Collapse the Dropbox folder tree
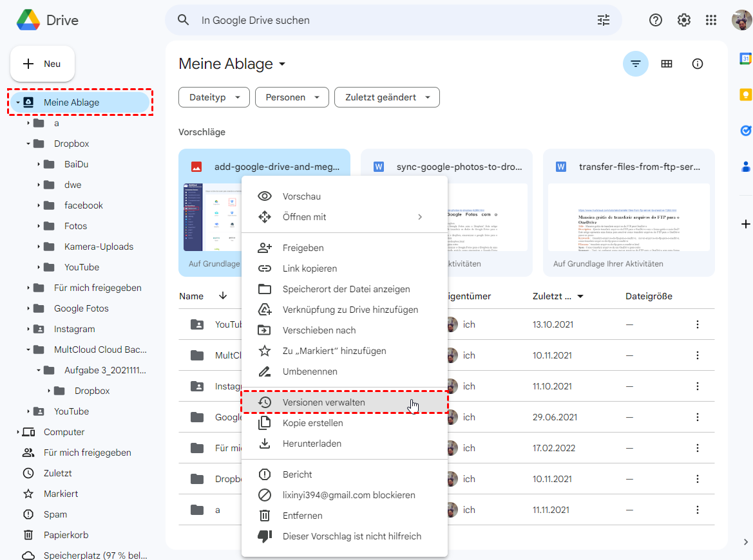The width and height of the screenshot is (753, 560). pos(29,144)
